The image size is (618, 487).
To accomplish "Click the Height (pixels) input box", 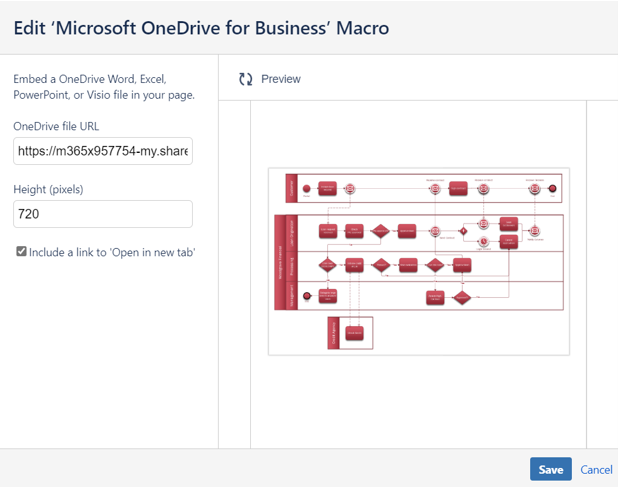I will [103, 214].
